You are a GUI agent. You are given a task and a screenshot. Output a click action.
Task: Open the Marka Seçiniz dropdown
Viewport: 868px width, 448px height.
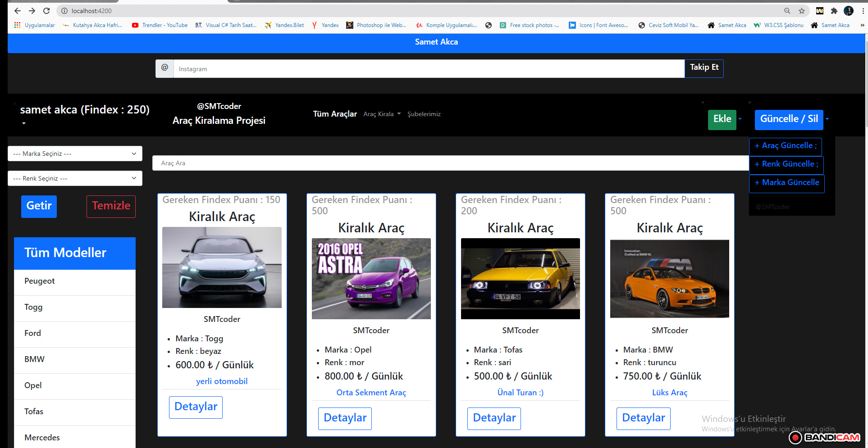click(x=74, y=154)
